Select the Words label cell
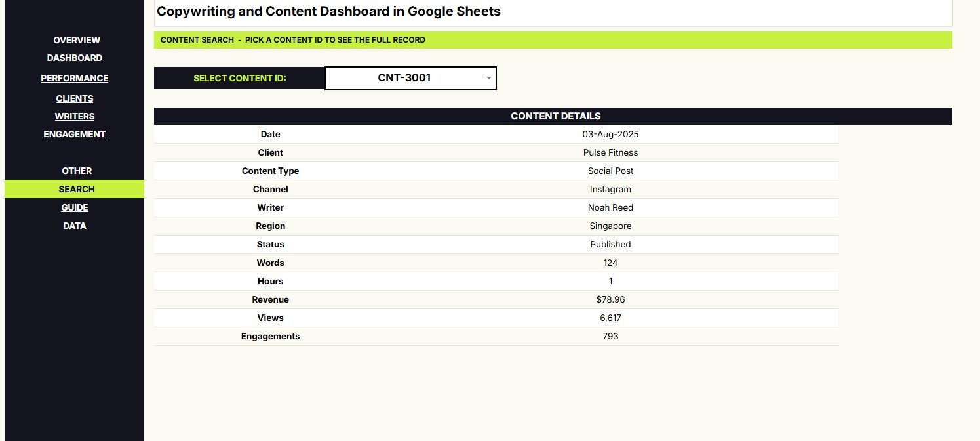 pyautogui.click(x=270, y=262)
